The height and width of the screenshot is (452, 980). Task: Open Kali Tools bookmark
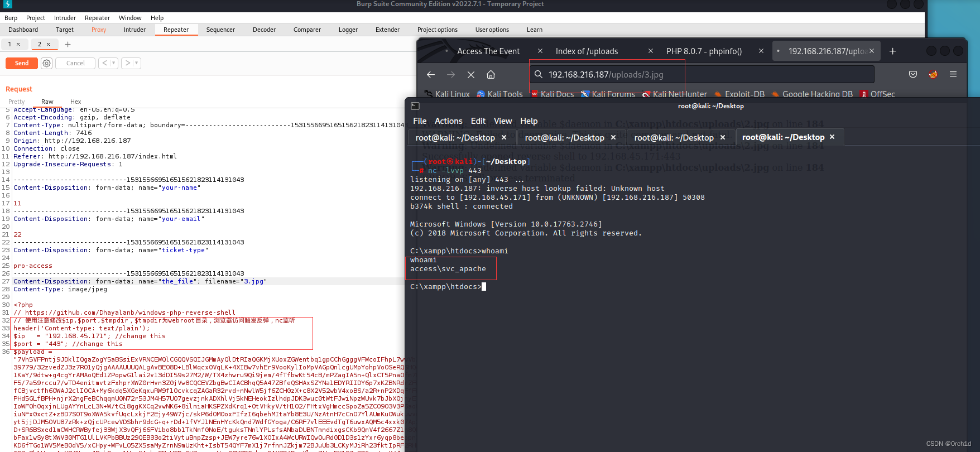coord(499,94)
